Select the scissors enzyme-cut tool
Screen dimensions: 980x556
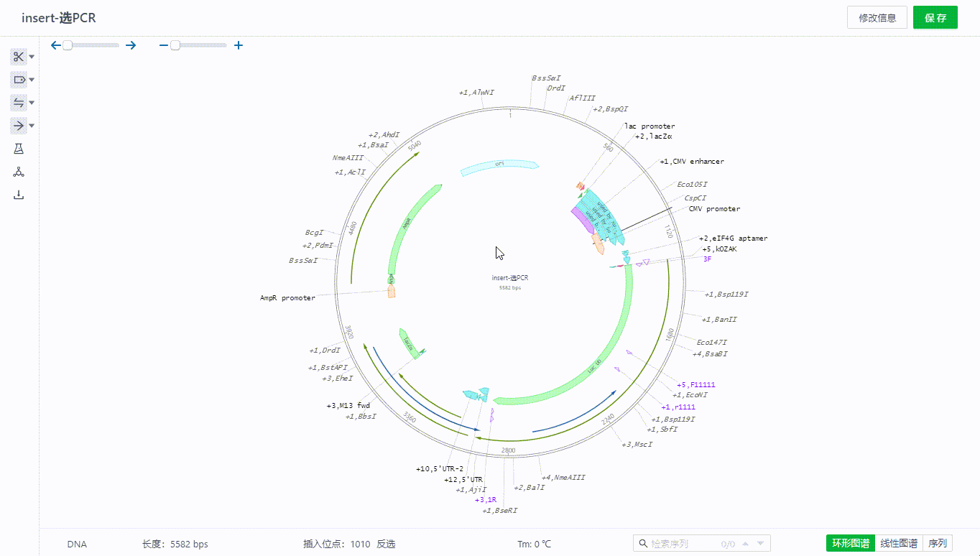tap(19, 57)
